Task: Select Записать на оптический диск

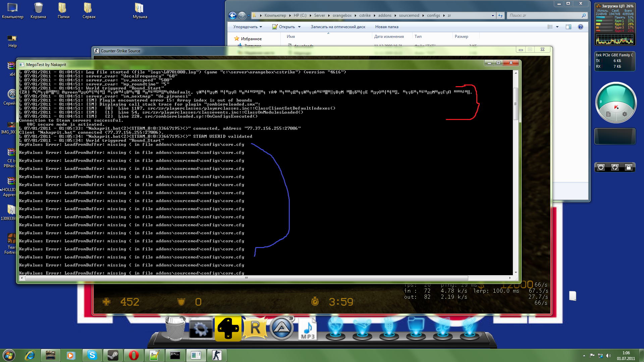Action: 338,27
